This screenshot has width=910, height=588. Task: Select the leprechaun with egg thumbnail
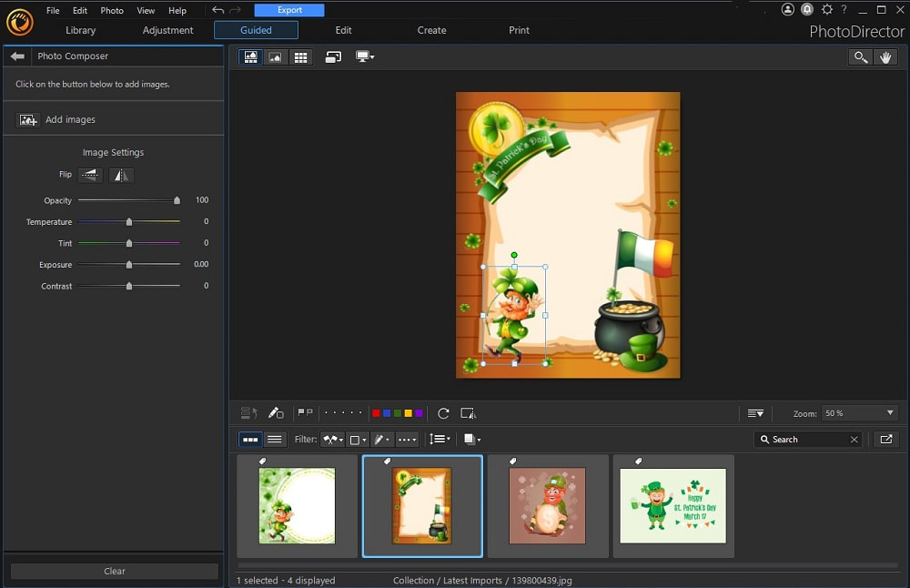[x=547, y=504]
